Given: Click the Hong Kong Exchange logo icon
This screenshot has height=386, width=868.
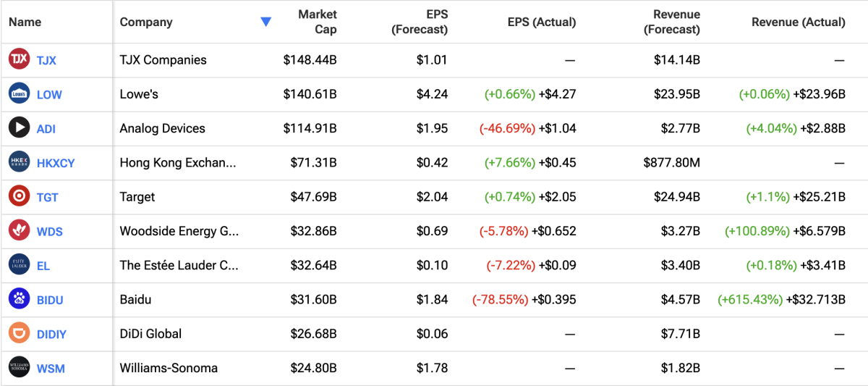Looking at the screenshot, I should [x=19, y=162].
